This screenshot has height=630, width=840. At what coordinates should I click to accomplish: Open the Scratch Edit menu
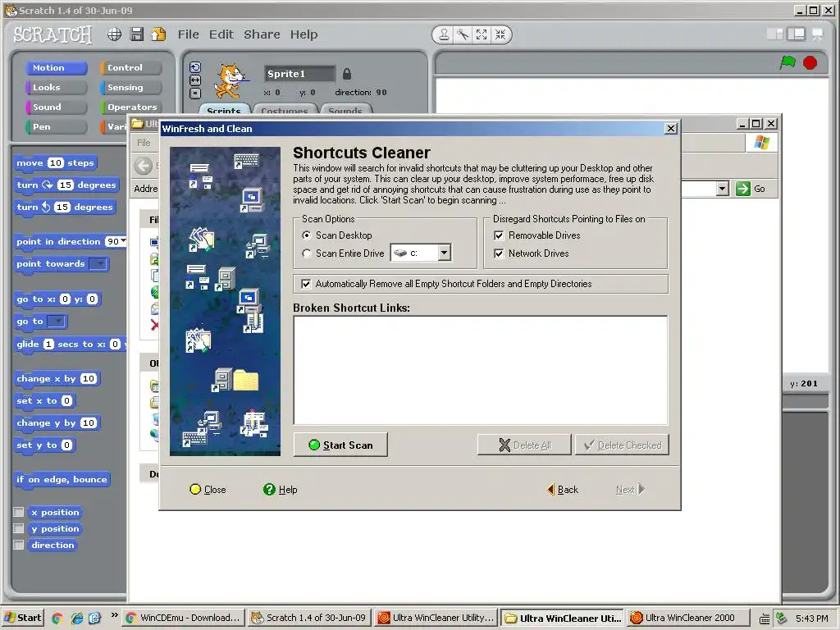point(221,34)
